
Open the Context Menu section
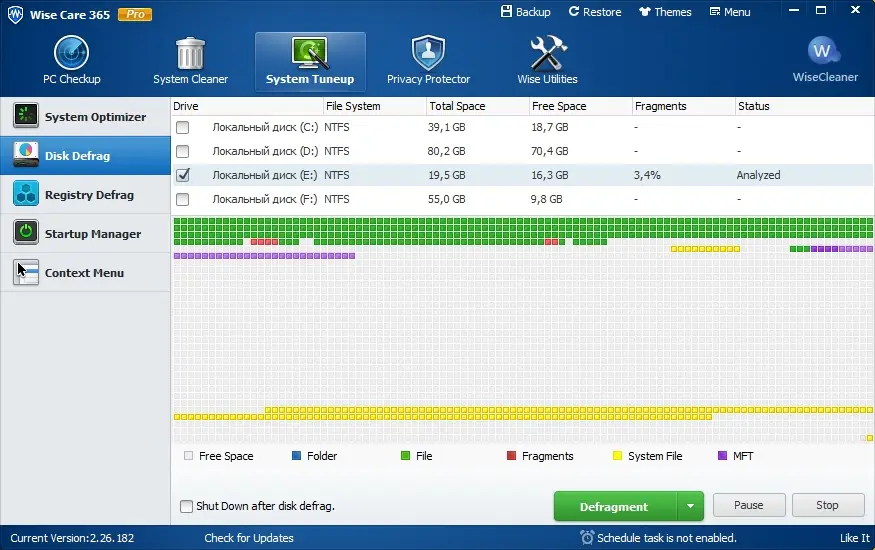point(85,273)
